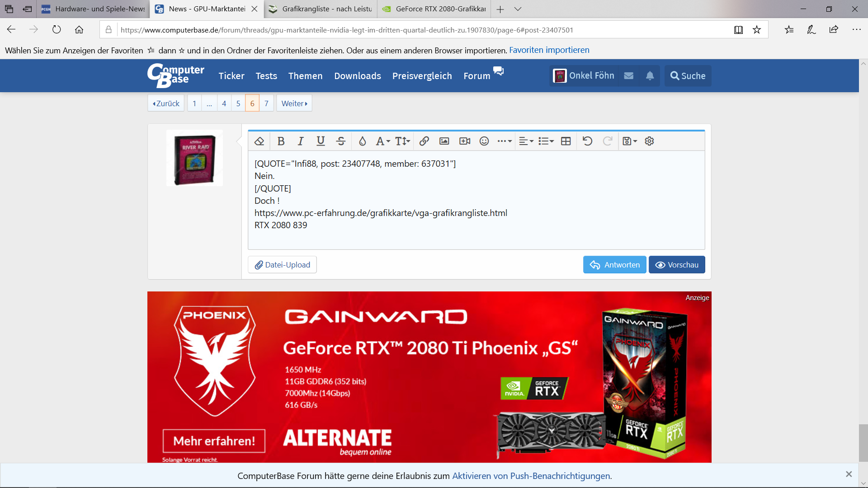The image size is (868, 488).
Task: Open the Tests menu item
Action: pos(266,76)
